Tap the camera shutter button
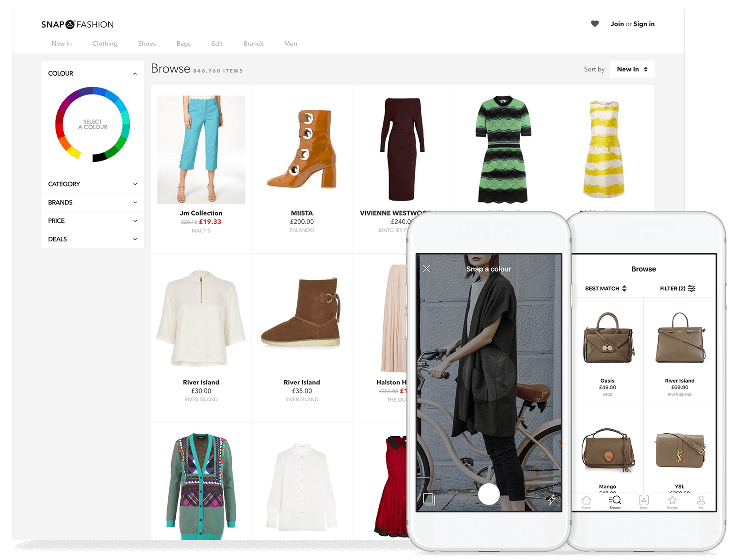This screenshot has height=560, width=734. coord(489,494)
